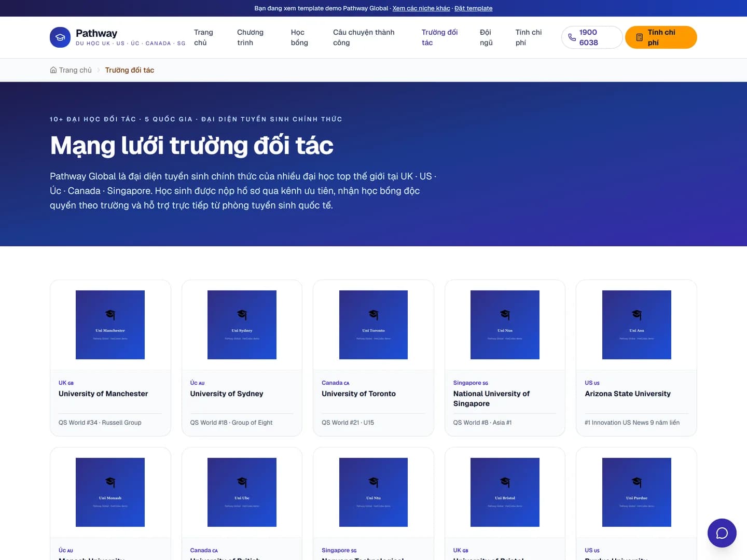Click QS World #8 · Asia #1 text

pos(482,423)
